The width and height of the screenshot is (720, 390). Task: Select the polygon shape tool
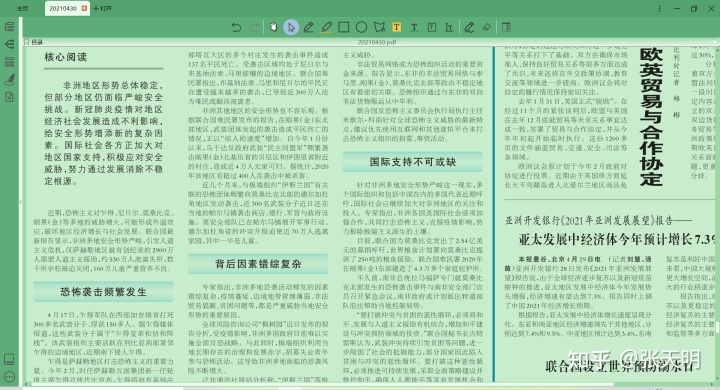point(379,28)
